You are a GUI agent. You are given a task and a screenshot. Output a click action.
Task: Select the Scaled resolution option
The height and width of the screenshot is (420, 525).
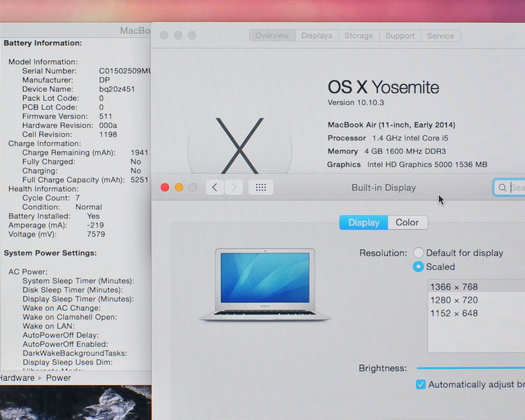(x=419, y=267)
